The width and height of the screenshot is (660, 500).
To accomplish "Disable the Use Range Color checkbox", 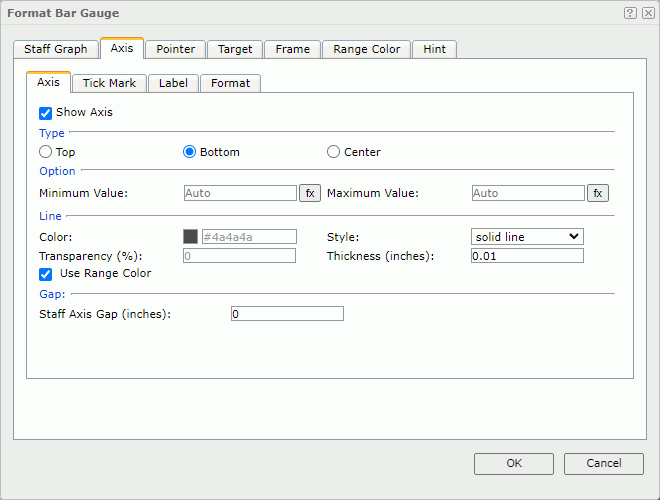I will point(45,273).
